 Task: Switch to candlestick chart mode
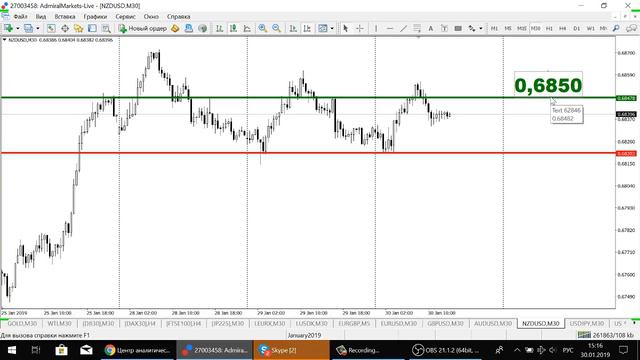pyautogui.click(x=233, y=28)
